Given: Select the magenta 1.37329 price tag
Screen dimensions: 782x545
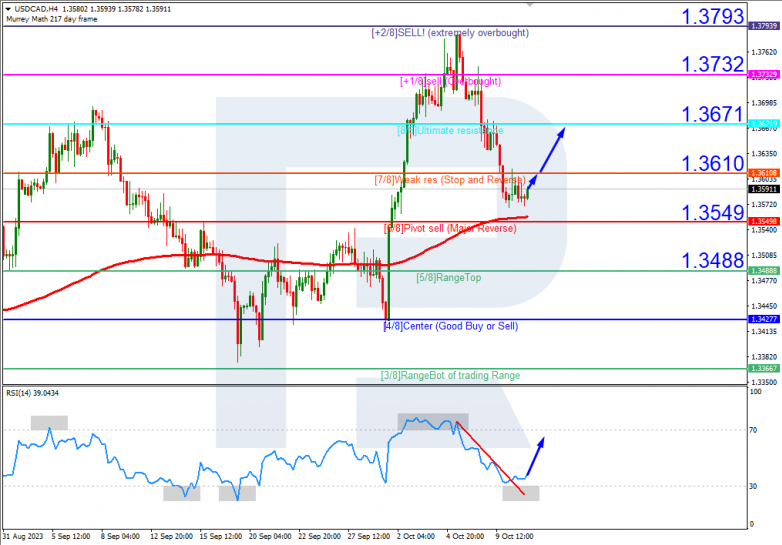Looking at the screenshot, I should 764,75.
